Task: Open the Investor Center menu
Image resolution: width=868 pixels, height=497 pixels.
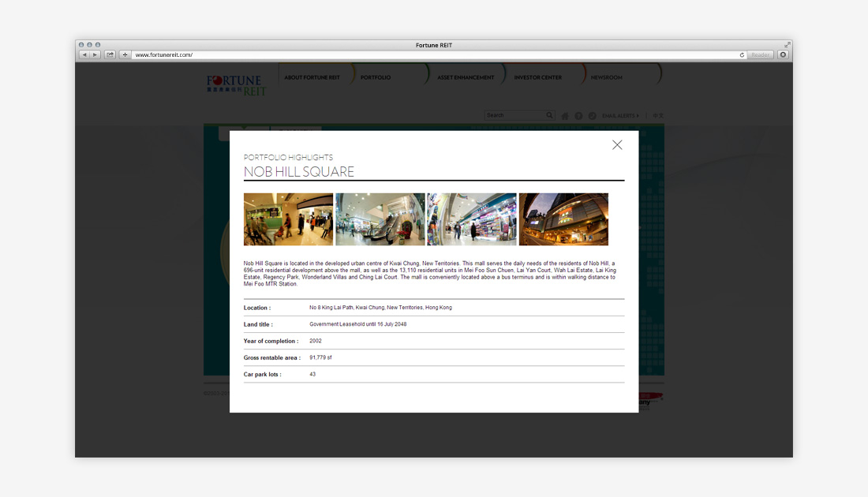Action: 538,77
